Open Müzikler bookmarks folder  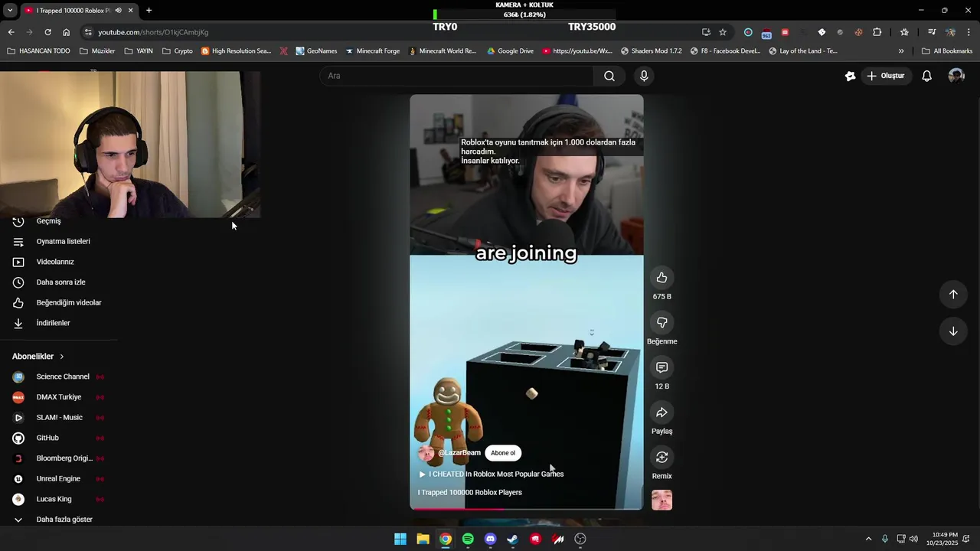[96, 51]
